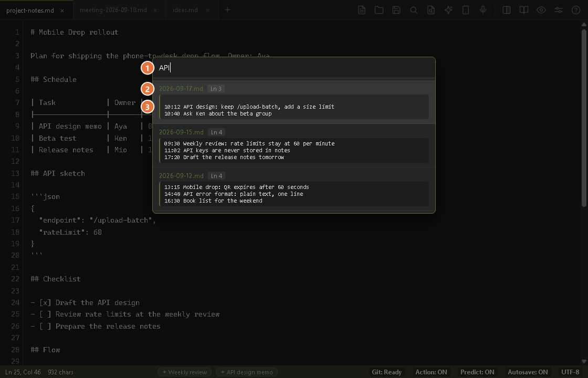Select line '16:30 Book list for the weekend'
The height and width of the screenshot is (378, 588).
click(x=213, y=201)
